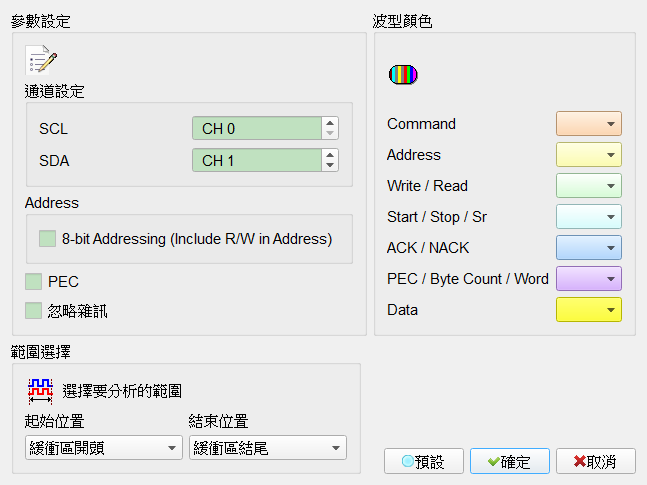Click the 選擇要分析的範圍 label
Screen dimensions: 647x485
(122, 391)
